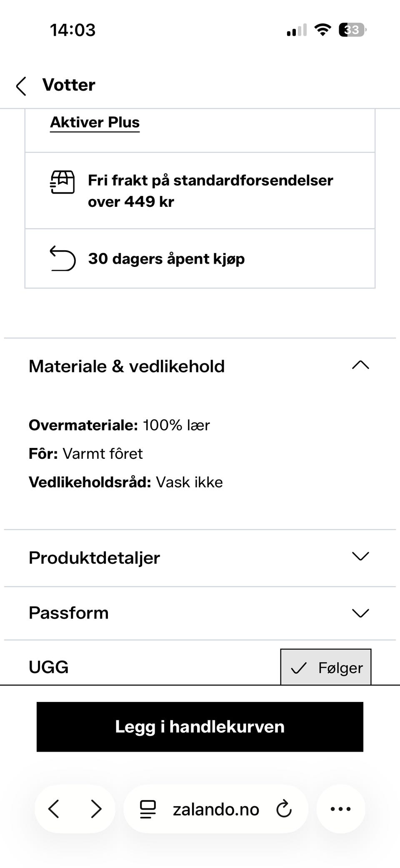Image resolution: width=400 pixels, height=868 pixels.
Task: Tap the battery indicator in status bar
Action: point(352,30)
